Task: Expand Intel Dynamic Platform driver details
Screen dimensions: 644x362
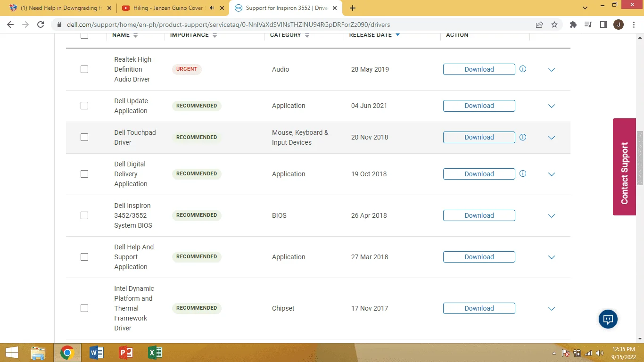Action: point(552,309)
